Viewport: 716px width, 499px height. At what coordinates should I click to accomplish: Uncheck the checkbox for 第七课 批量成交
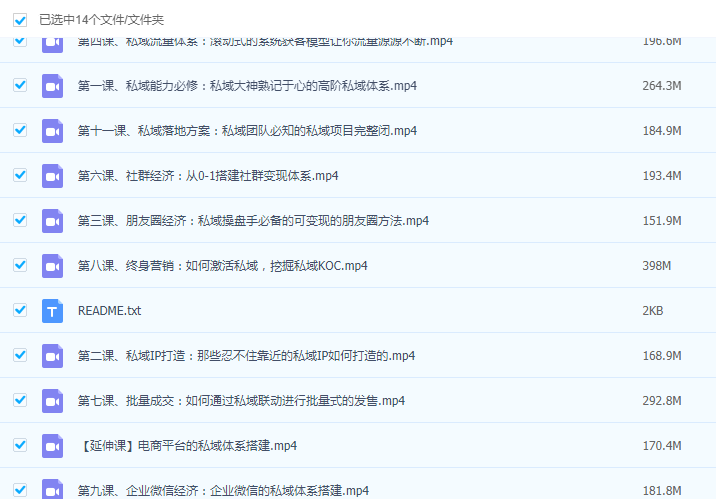click(20, 400)
